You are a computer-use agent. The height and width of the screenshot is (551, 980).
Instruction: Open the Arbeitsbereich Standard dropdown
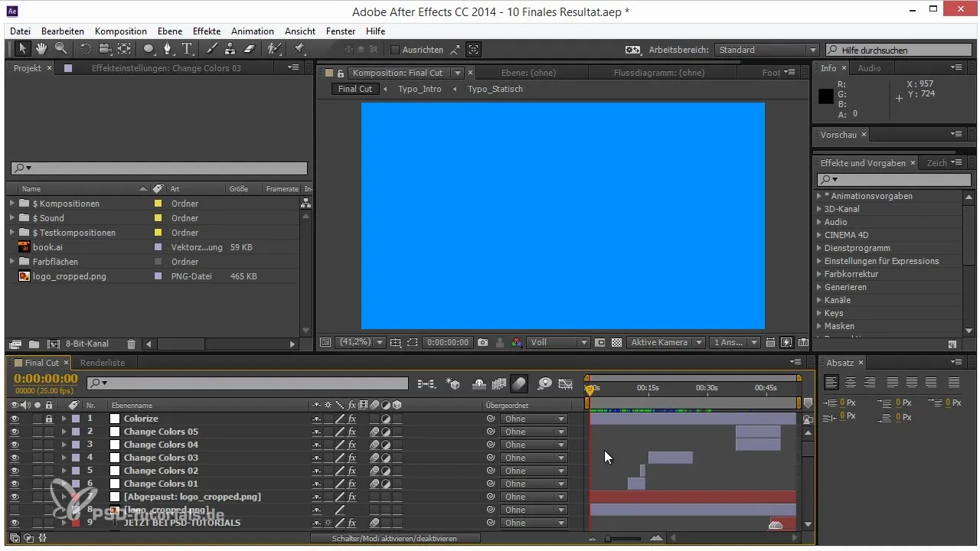(x=767, y=50)
